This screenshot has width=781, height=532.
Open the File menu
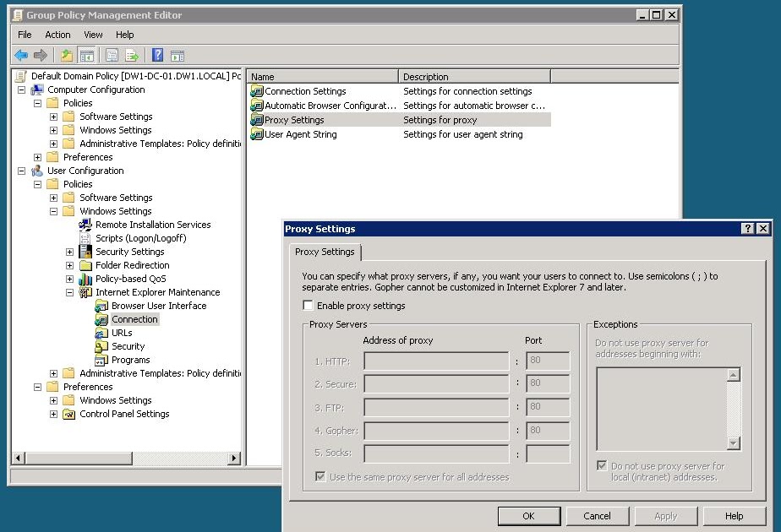(x=25, y=35)
